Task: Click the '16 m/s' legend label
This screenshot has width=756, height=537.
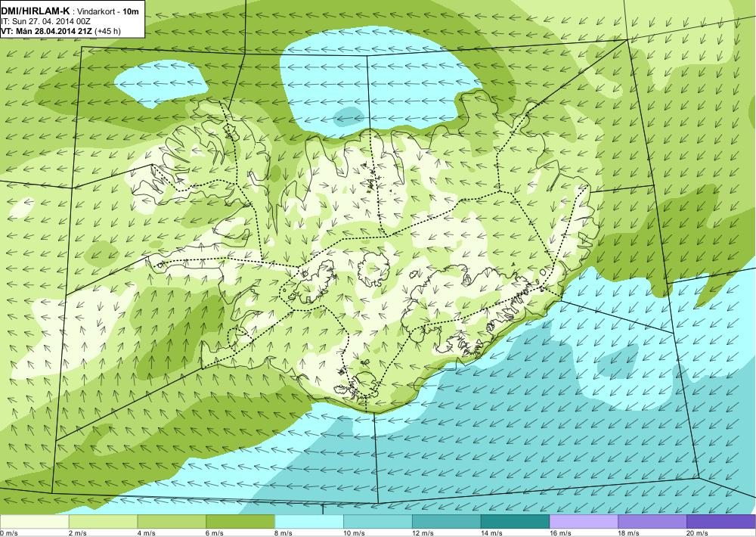Action: tap(560, 533)
